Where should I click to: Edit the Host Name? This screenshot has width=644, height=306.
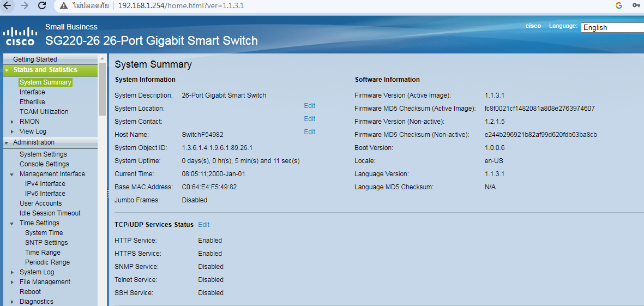coord(309,132)
